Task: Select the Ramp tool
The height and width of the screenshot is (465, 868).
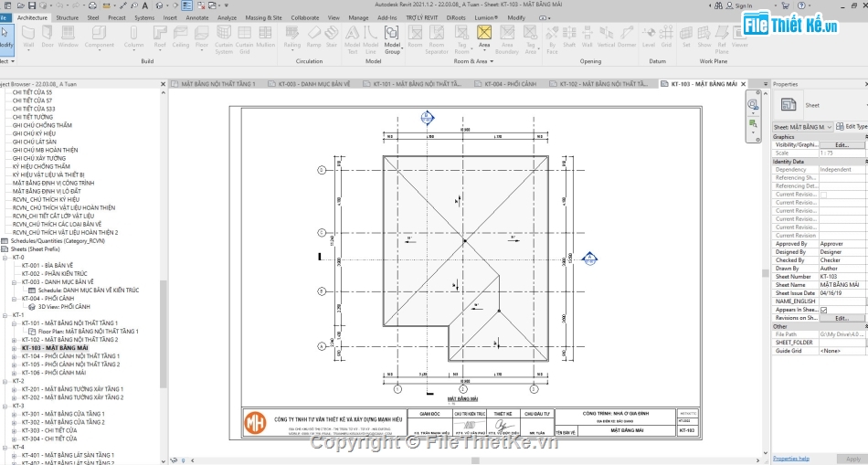Action: click(313, 37)
